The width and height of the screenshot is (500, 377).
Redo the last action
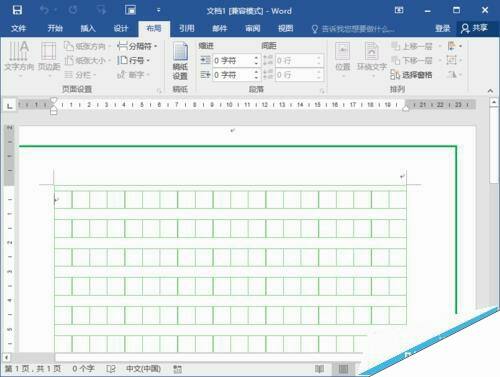coord(73,10)
